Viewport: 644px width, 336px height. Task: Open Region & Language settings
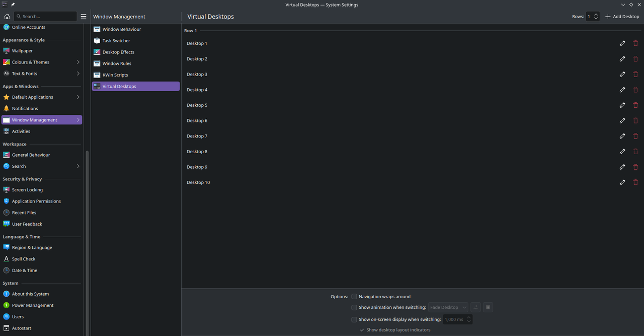click(42, 247)
